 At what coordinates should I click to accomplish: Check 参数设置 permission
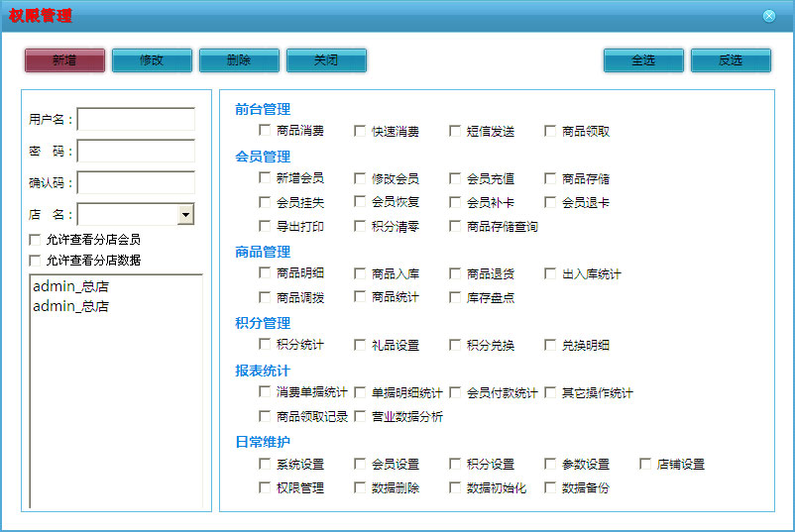click(550, 464)
